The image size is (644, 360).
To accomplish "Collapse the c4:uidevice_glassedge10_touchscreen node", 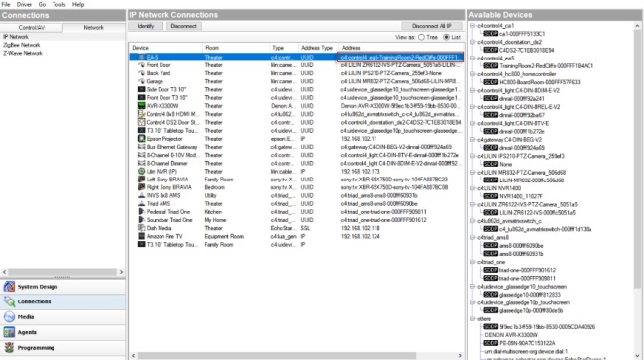I will coord(473,286).
